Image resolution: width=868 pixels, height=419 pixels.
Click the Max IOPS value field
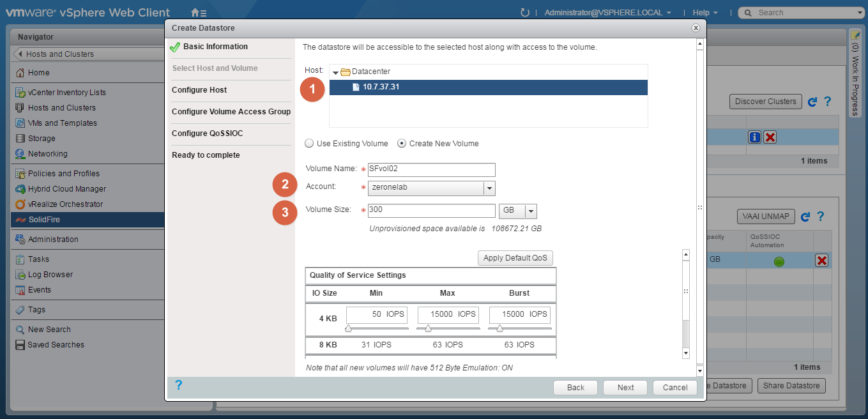pyautogui.click(x=448, y=314)
